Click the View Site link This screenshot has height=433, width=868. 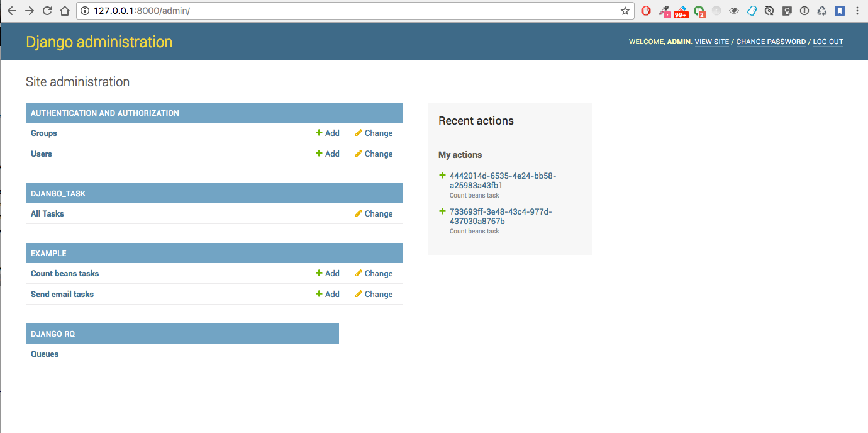click(x=712, y=42)
